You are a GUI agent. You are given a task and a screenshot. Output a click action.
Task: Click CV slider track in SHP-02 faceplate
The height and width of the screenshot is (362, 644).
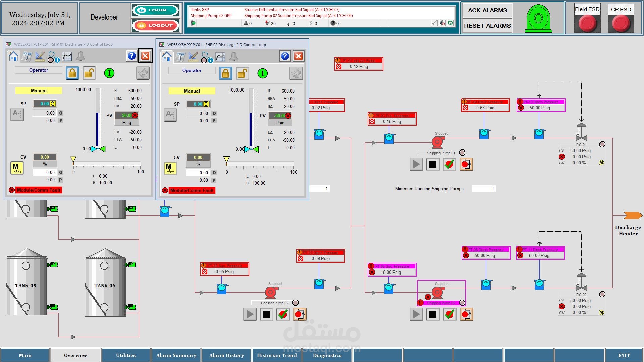[260, 164]
